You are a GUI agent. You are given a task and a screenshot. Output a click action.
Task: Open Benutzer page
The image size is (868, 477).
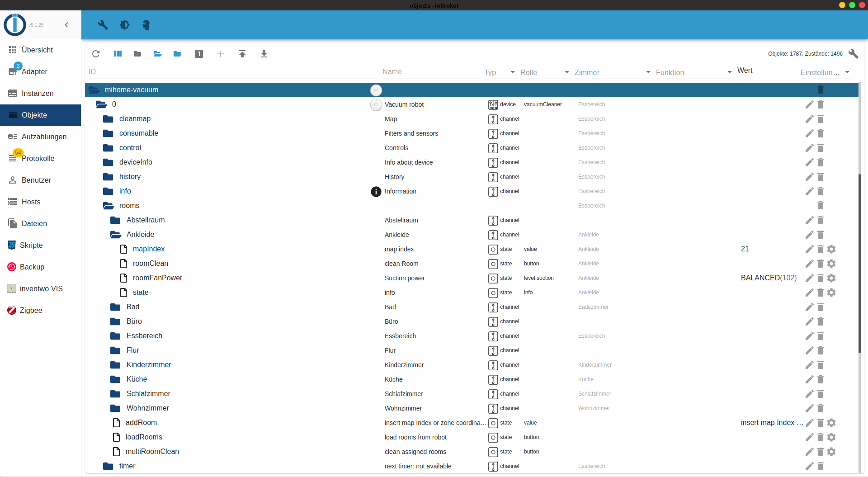point(41,180)
